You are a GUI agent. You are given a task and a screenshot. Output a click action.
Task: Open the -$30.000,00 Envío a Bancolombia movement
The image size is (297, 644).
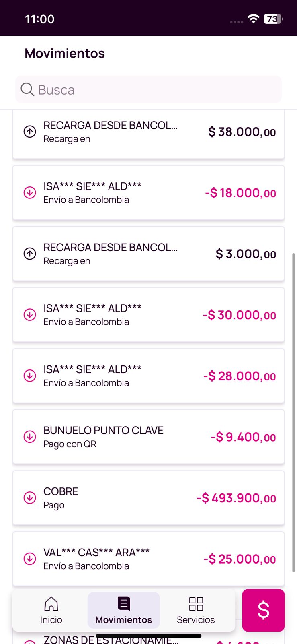(x=148, y=315)
